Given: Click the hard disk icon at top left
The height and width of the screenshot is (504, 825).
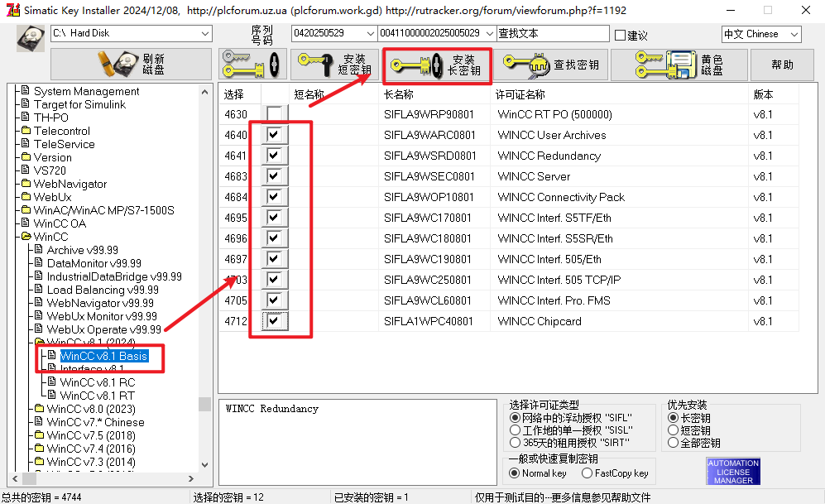Looking at the screenshot, I should coord(31,40).
